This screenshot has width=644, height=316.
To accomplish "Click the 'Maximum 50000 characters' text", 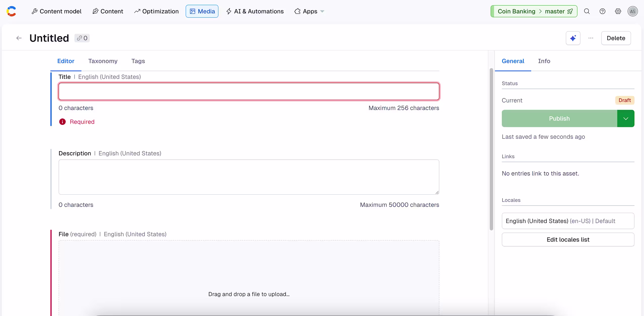I will pos(399,205).
